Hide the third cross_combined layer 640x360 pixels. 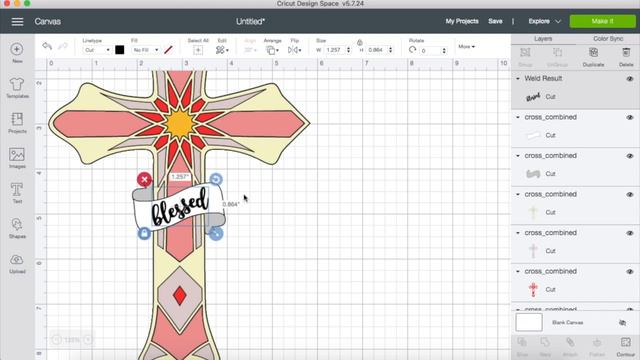[x=630, y=195]
